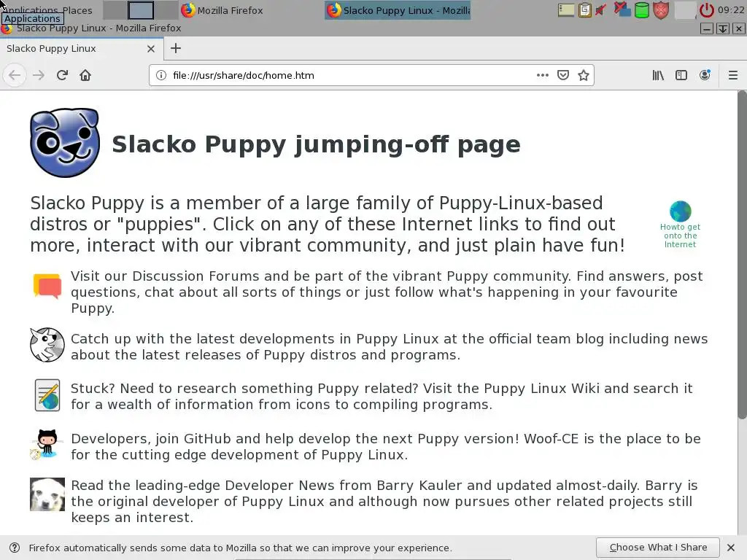The image size is (747, 560).
Task: Show site information for the file URL
Action: click(x=161, y=75)
